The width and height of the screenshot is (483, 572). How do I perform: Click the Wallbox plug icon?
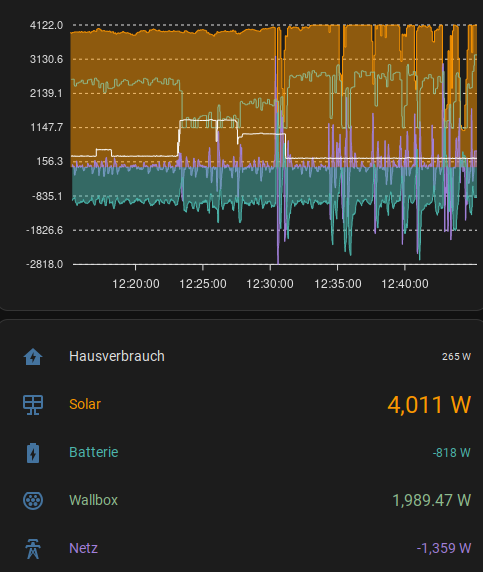click(33, 500)
